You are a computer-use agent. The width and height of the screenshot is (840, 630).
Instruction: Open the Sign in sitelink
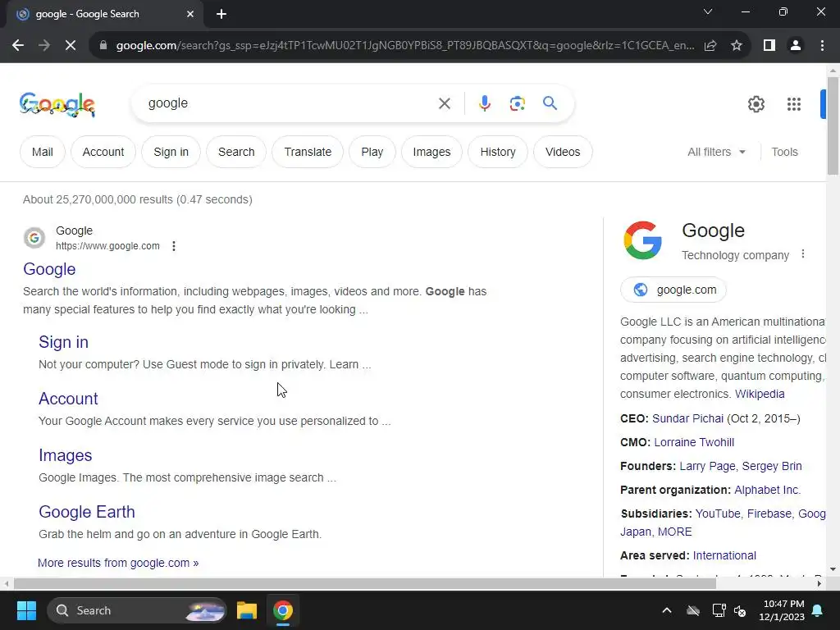[63, 342]
